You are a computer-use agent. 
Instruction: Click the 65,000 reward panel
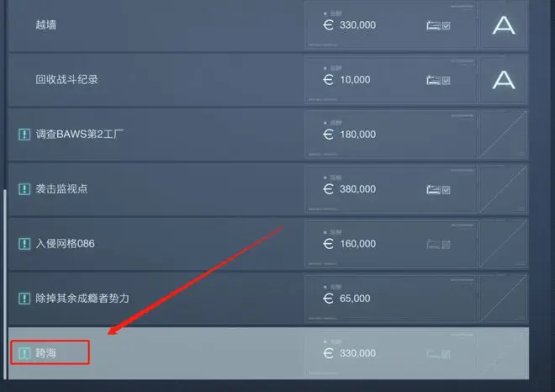(391, 299)
